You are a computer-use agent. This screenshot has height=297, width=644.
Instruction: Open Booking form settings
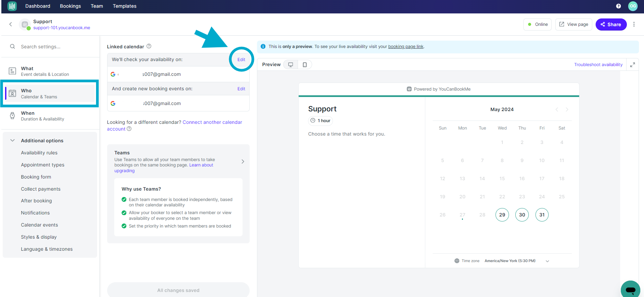tap(36, 177)
